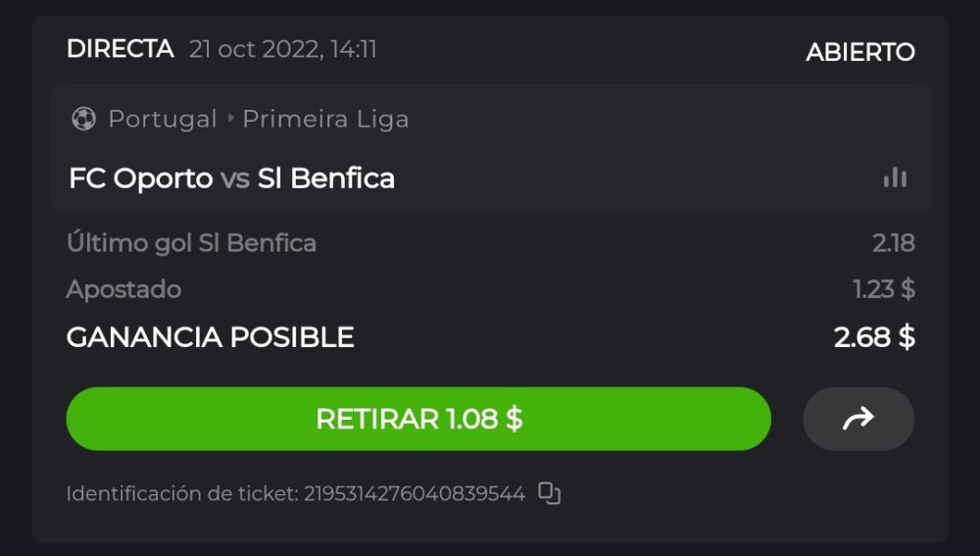Click the soccer ball sport icon
Screen dimensions: 980x556
(x=83, y=120)
